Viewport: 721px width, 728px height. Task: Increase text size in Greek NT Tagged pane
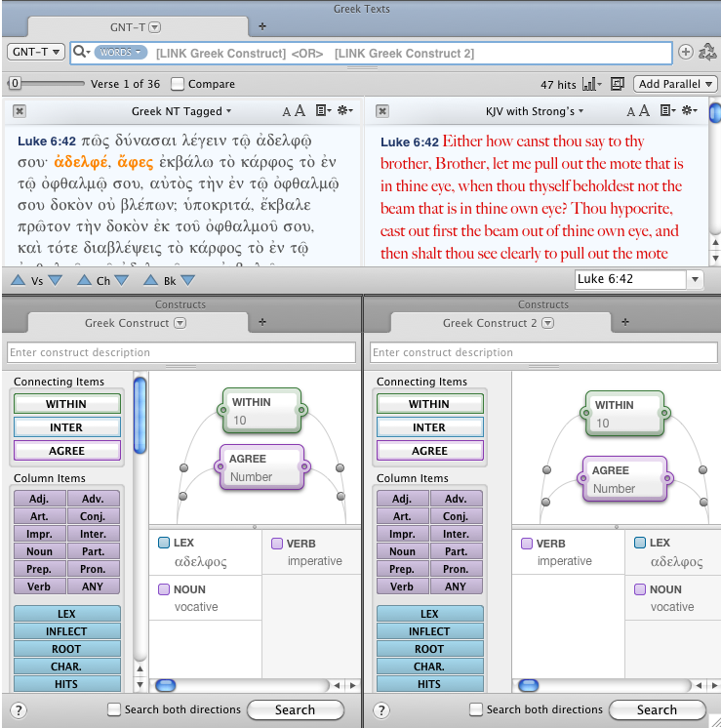[x=300, y=111]
